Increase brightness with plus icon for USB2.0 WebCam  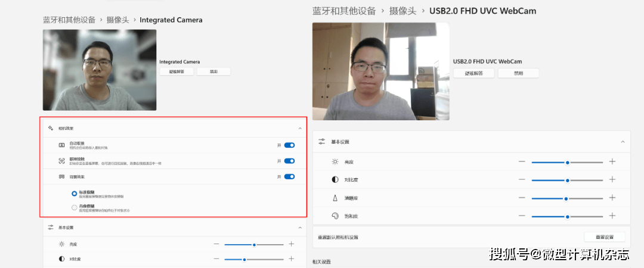tap(612, 162)
